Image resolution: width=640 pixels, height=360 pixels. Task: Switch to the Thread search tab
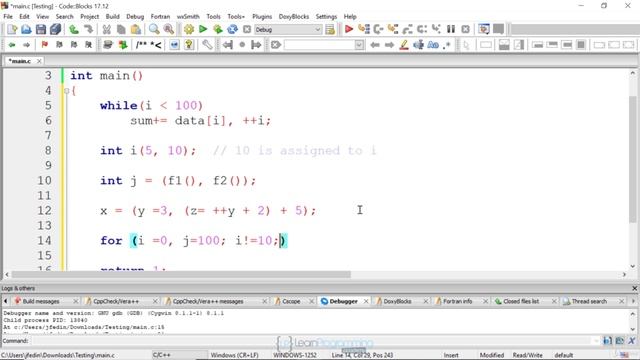click(589, 301)
